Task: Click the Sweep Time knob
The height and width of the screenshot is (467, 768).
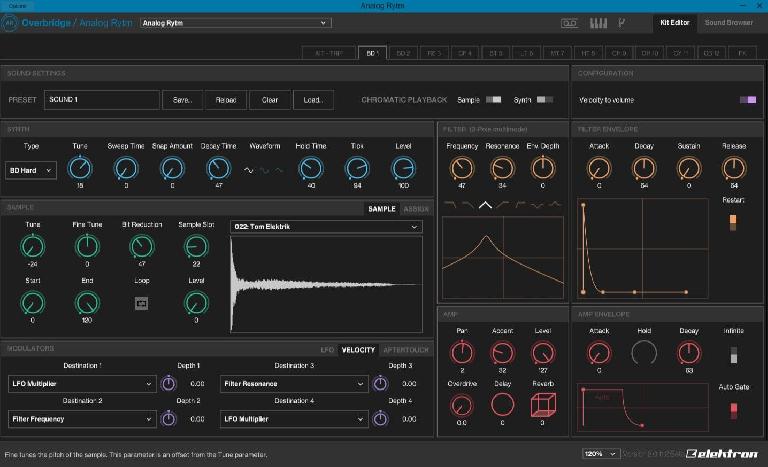Action: 126,168
